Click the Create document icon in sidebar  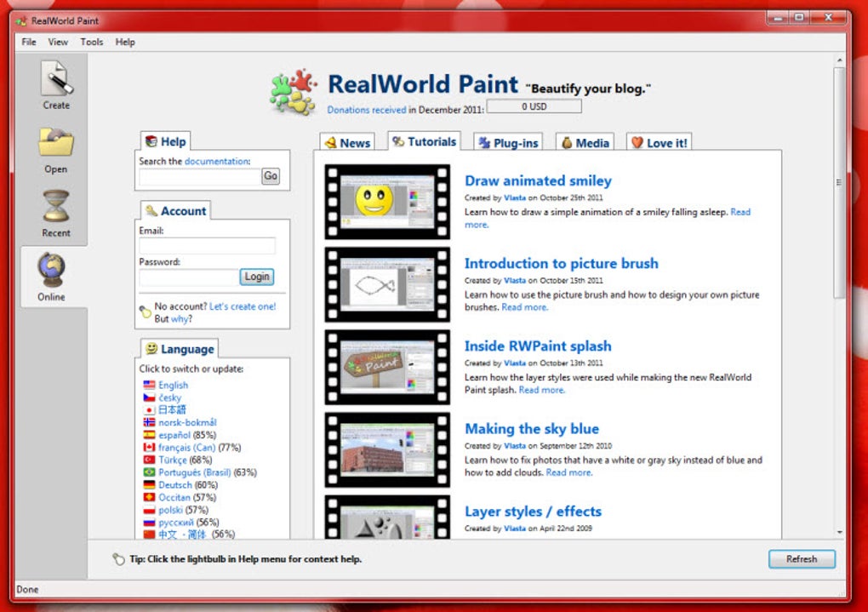56,79
